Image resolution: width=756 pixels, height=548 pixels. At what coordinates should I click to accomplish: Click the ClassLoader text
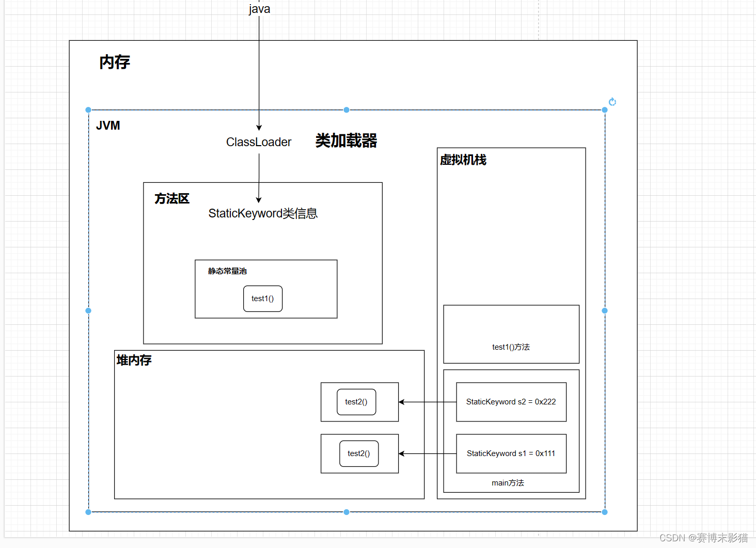click(x=259, y=142)
